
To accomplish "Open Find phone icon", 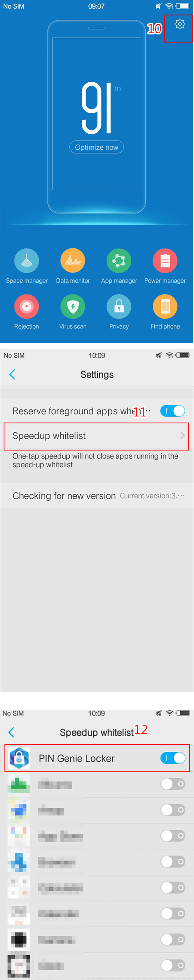I will [165, 306].
